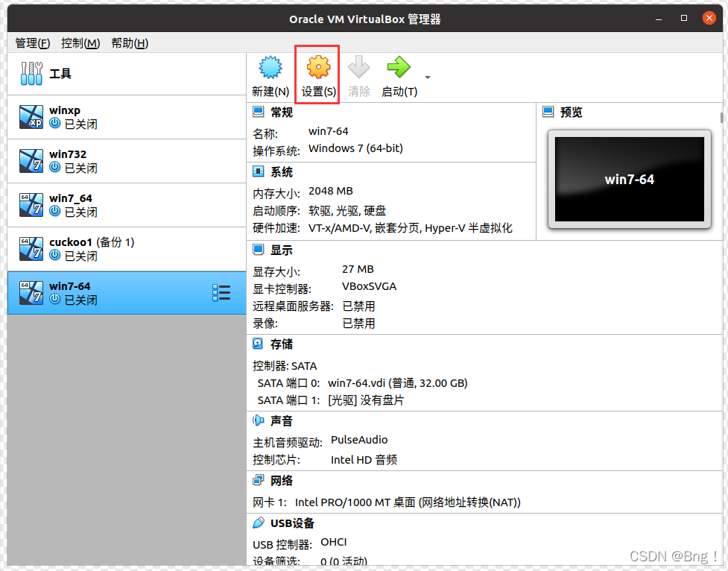This screenshot has height=571, width=728.
Task: Click the Preview section monitor icon
Action: click(548, 112)
